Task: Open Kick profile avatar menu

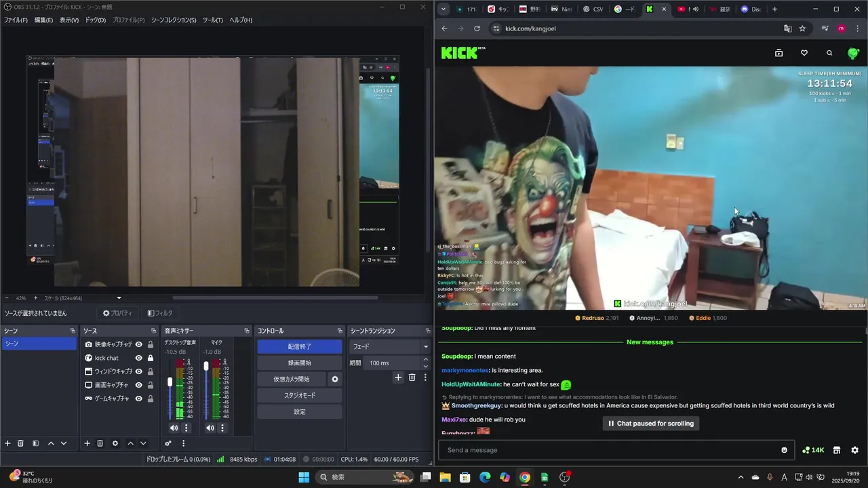Action: (853, 53)
